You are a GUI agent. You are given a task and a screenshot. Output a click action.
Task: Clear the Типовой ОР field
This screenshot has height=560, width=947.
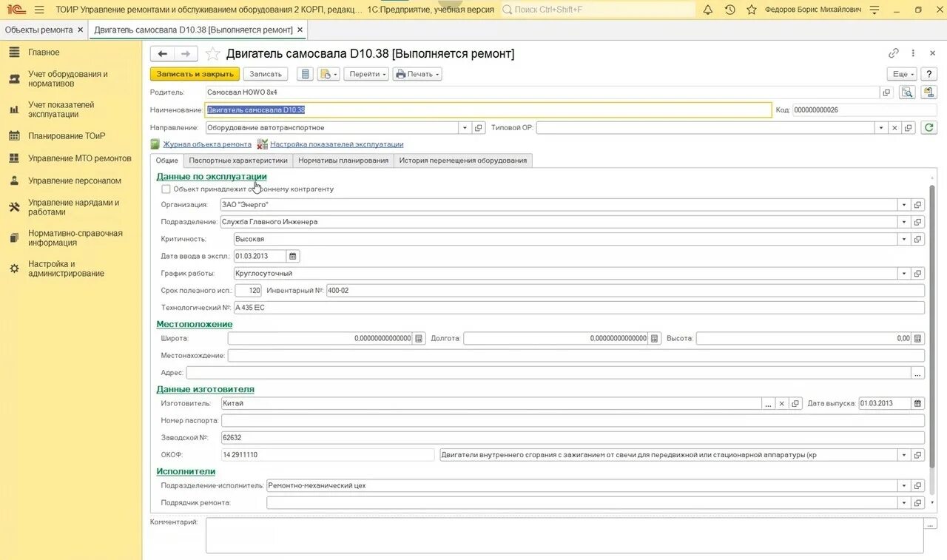(x=894, y=128)
